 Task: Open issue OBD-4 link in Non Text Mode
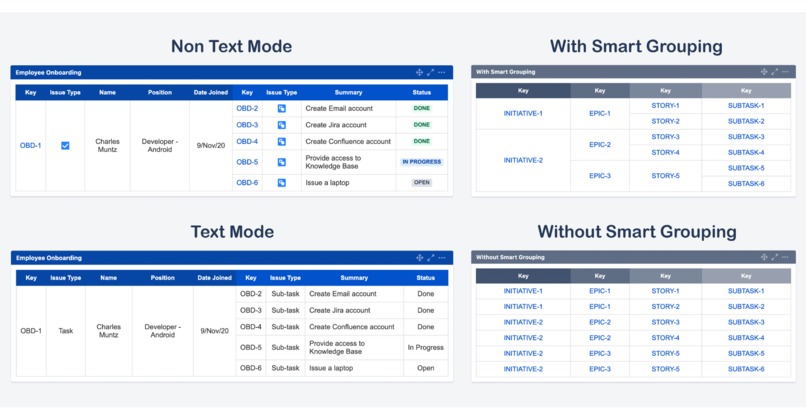[x=247, y=141]
